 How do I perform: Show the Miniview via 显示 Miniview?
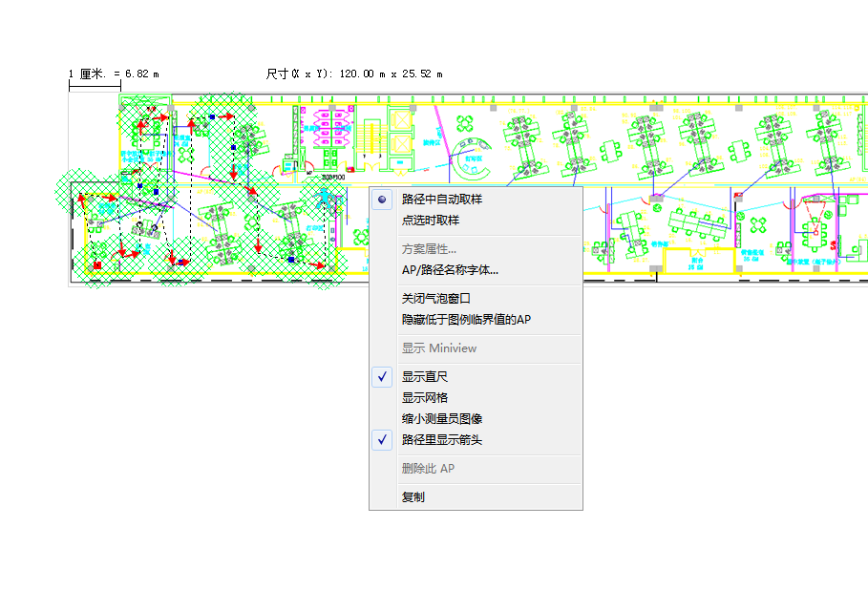pos(438,348)
